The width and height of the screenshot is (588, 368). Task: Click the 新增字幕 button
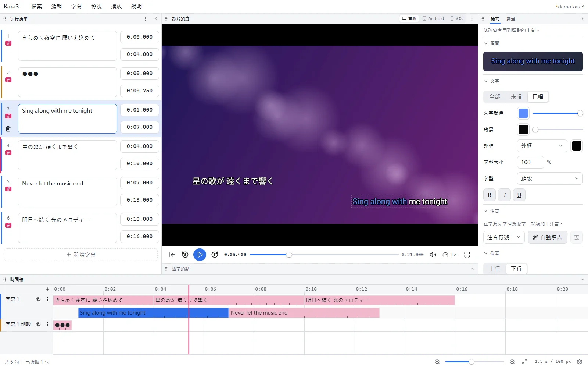pos(81,255)
